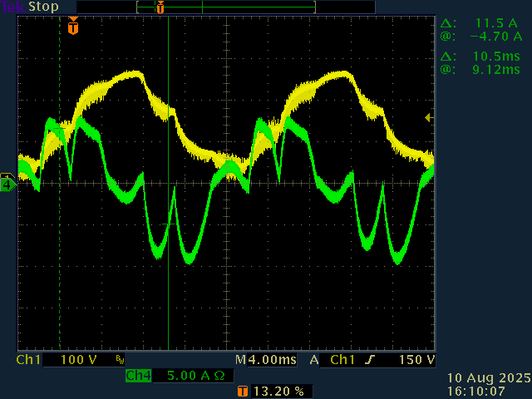Viewport: 532px width, 399px height.
Task: Click the record view bar at top
Action: pos(225,7)
